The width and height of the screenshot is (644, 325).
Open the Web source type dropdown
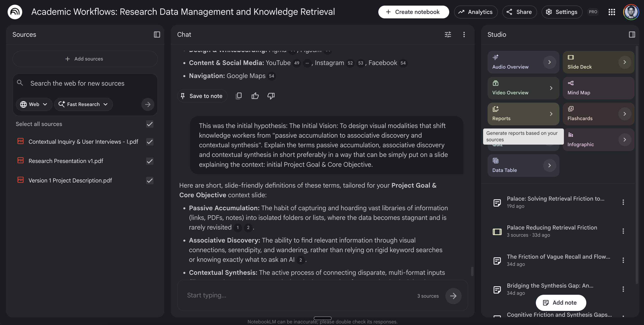coord(34,104)
